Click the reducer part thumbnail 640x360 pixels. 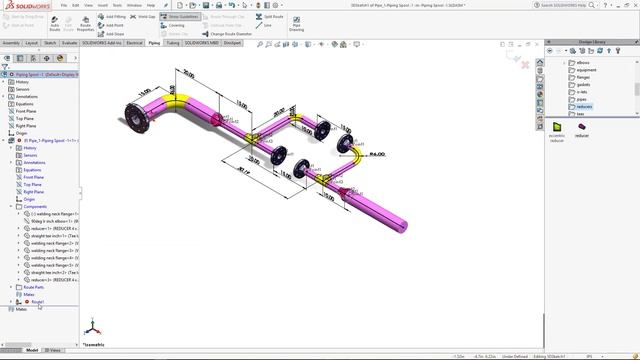point(582,127)
